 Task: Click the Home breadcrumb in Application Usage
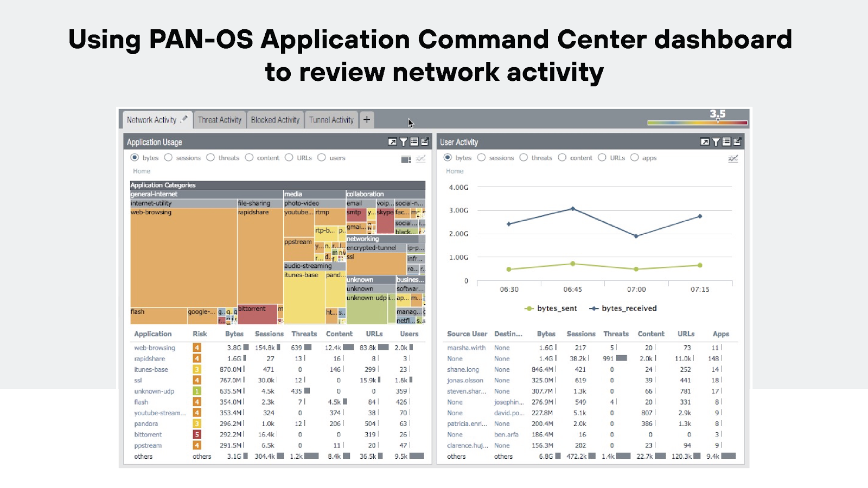point(141,171)
